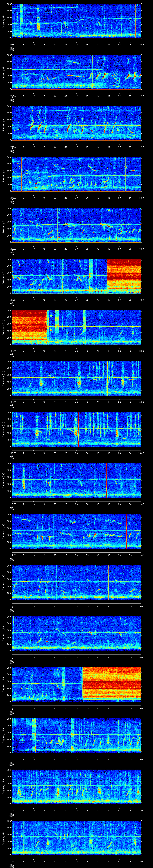Select the spectrogram panel starting at 1:09:00
This screenshot has height=868, width=153.
pos(76,429)
